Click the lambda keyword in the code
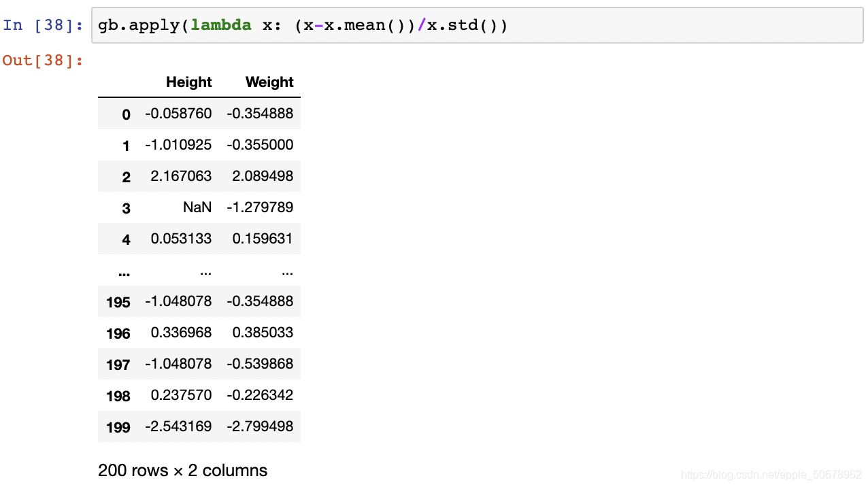 [221, 26]
